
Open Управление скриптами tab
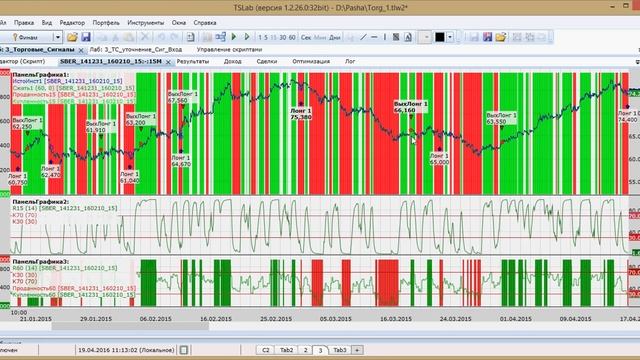(229, 49)
